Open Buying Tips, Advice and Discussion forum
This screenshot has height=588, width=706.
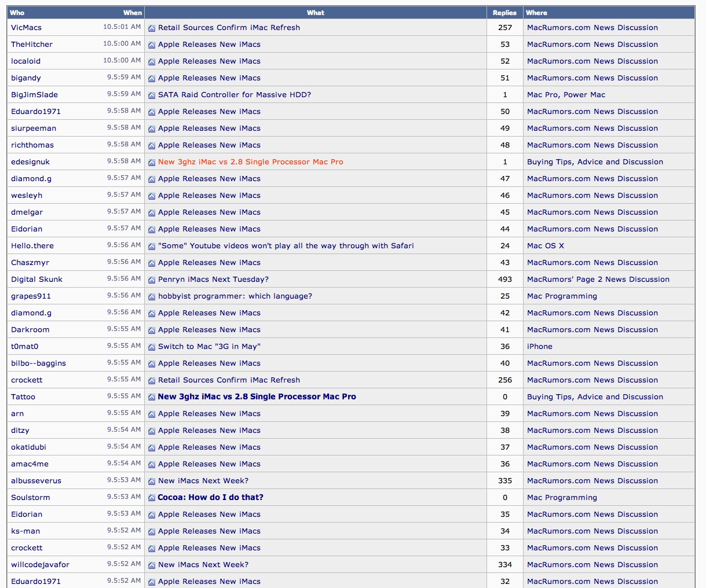595,161
